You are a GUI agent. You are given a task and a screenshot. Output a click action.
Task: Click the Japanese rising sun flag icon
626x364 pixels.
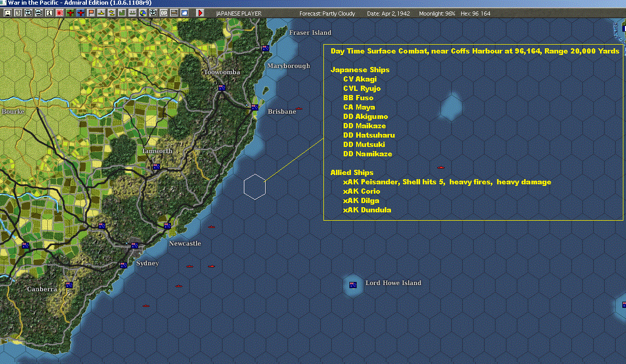[x=60, y=12]
